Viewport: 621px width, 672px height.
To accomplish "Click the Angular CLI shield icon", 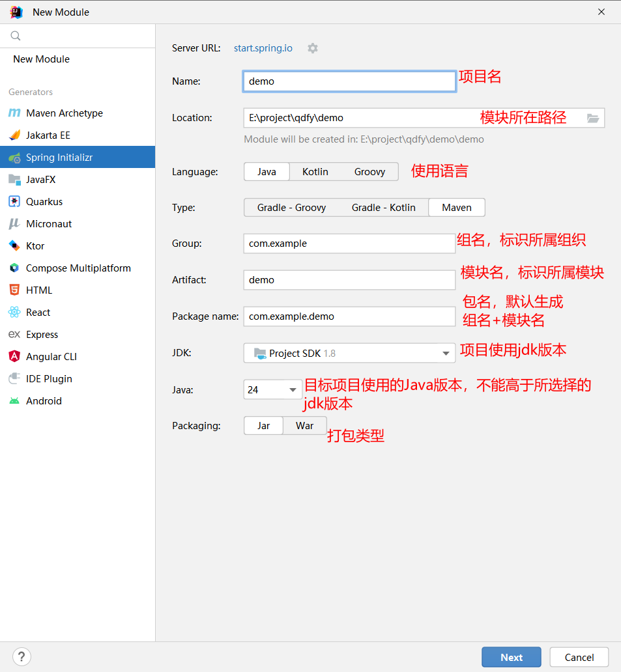I will pyautogui.click(x=14, y=357).
